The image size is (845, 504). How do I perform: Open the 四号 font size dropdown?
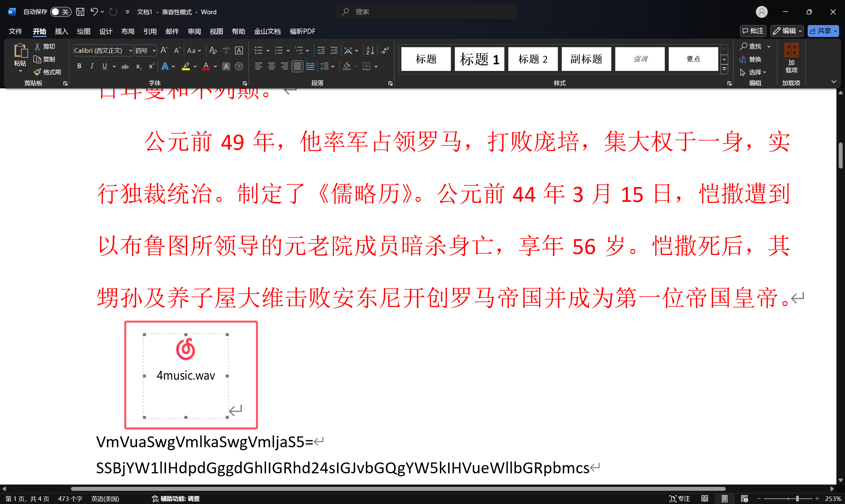(154, 50)
